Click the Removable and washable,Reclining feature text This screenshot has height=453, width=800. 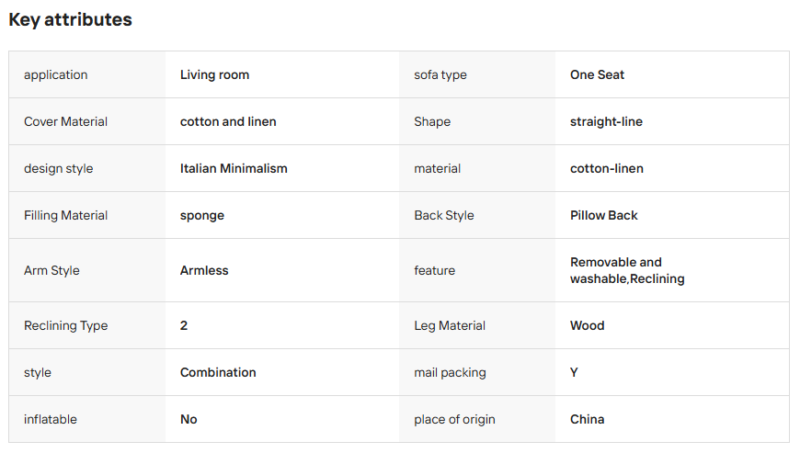(627, 270)
